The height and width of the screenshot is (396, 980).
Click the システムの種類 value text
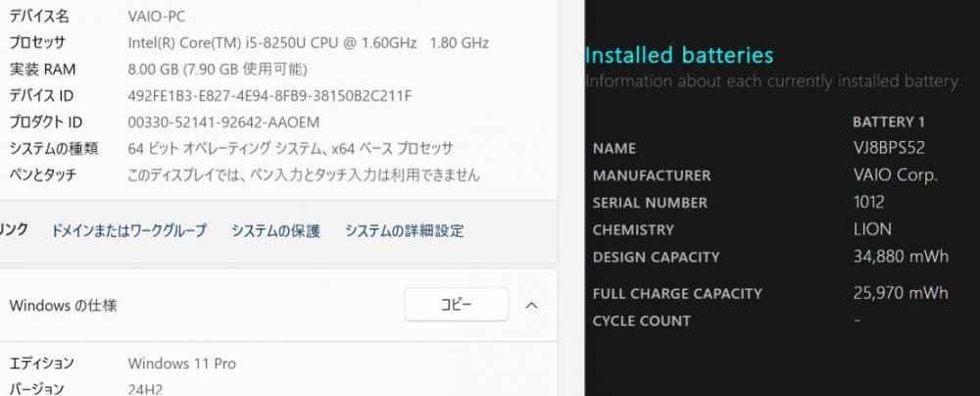click(290, 149)
